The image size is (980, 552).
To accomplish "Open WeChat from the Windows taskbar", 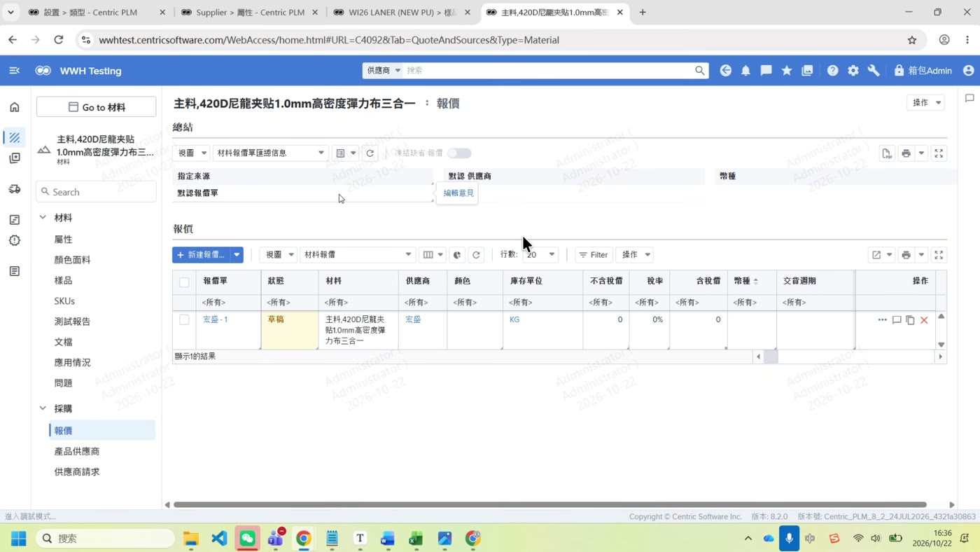I will (247, 538).
